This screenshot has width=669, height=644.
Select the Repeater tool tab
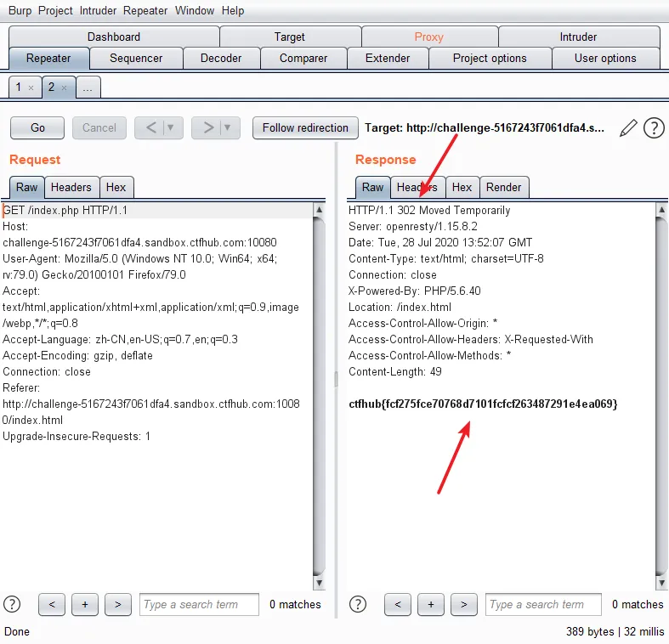pyautogui.click(x=48, y=58)
